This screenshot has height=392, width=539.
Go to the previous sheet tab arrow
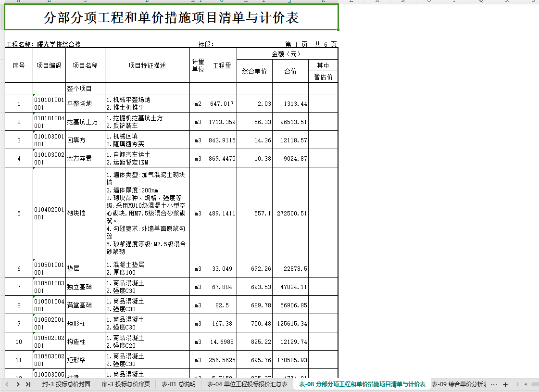pyautogui.click(x=7, y=384)
